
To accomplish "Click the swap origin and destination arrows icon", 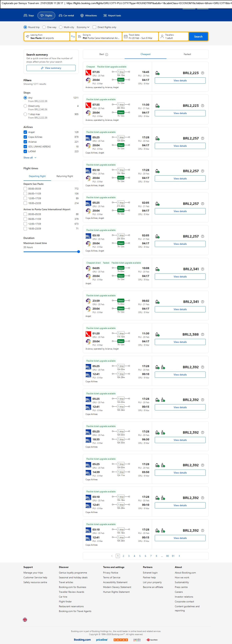I will (x=73, y=36).
